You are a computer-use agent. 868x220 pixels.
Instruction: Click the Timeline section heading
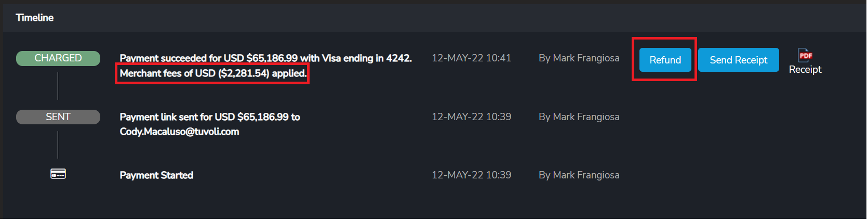[x=35, y=18]
